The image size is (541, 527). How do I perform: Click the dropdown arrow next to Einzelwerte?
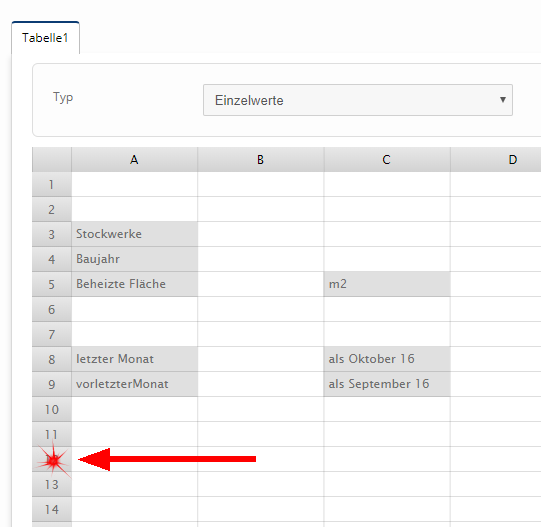click(503, 100)
